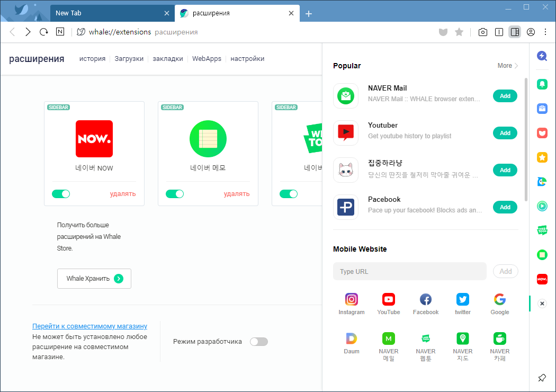Screen dimensions: 556x392
Task: Open NAVER 카페 shortcut
Action: click(x=500, y=347)
